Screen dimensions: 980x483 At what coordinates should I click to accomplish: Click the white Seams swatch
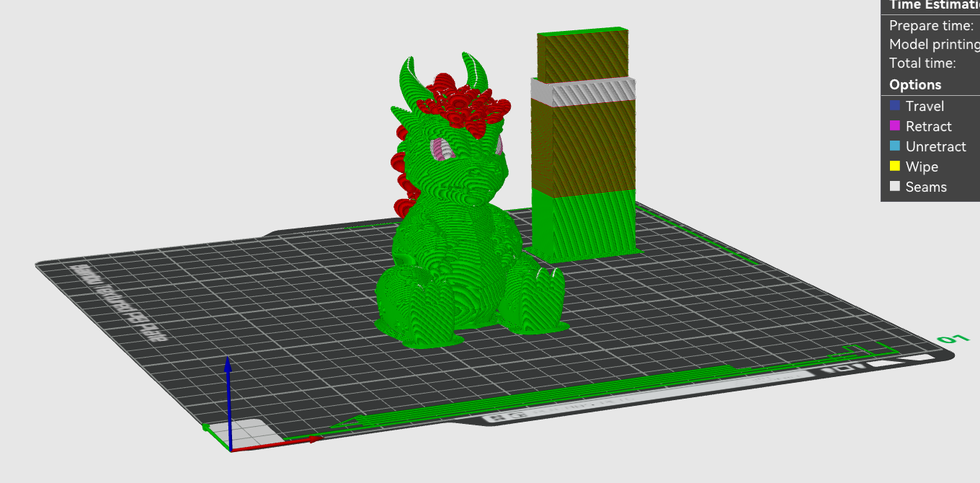click(895, 187)
